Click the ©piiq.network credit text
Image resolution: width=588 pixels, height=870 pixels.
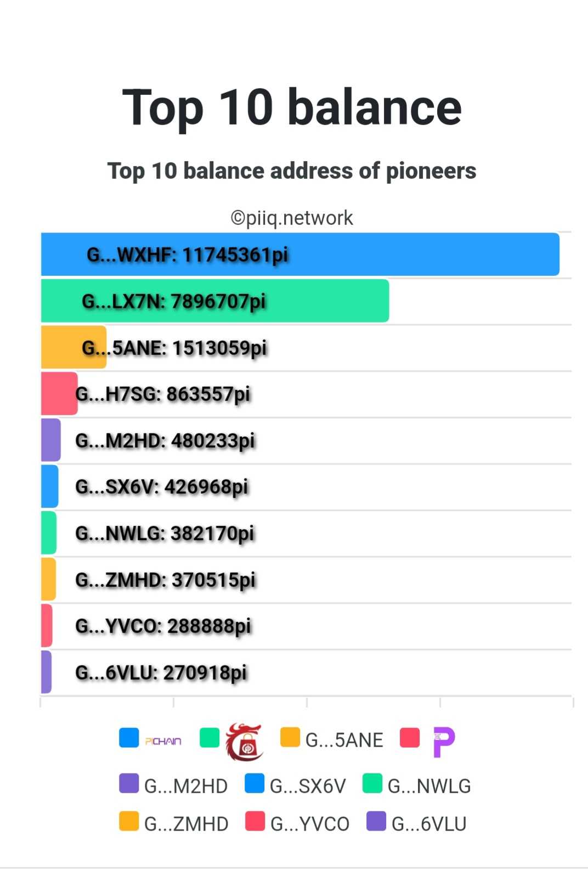[x=292, y=218]
